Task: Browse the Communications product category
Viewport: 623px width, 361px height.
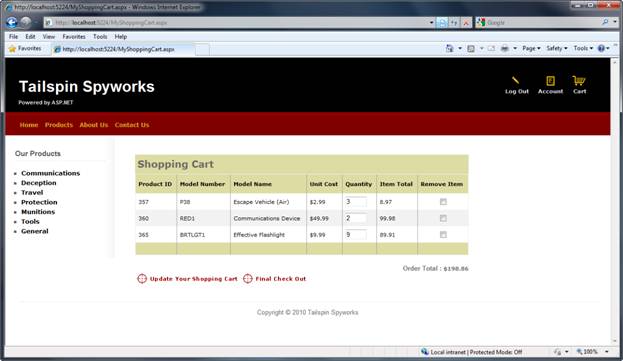Action: tap(50, 173)
